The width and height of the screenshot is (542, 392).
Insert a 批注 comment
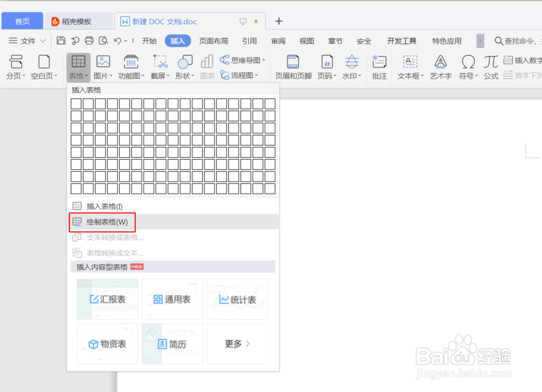point(379,67)
